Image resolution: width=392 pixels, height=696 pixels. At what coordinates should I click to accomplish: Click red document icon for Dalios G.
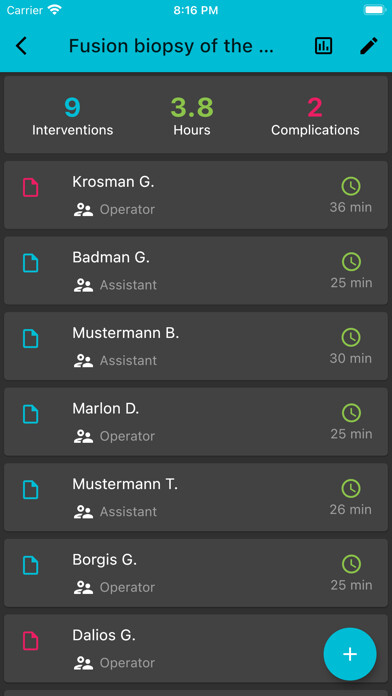point(31,641)
